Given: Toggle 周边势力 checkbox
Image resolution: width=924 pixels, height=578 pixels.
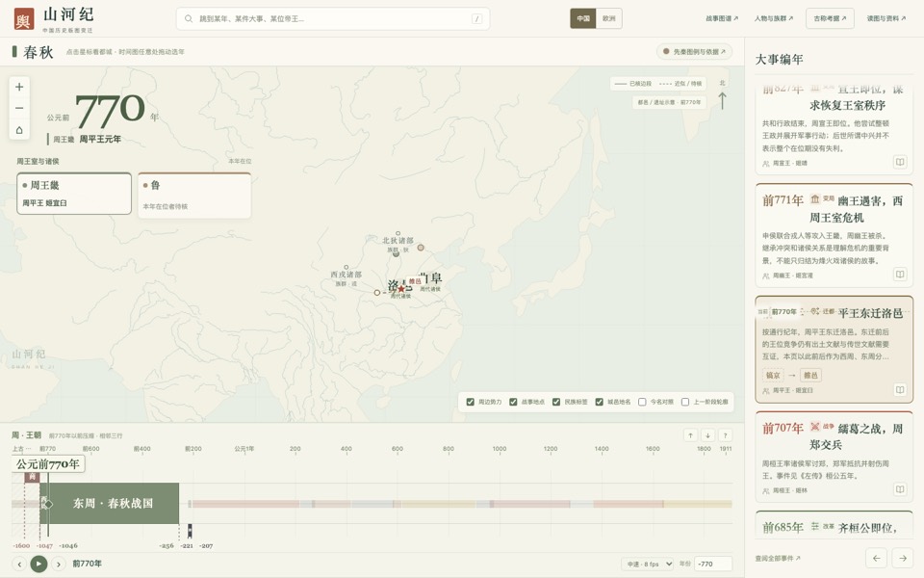Looking at the screenshot, I should [471, 402].
